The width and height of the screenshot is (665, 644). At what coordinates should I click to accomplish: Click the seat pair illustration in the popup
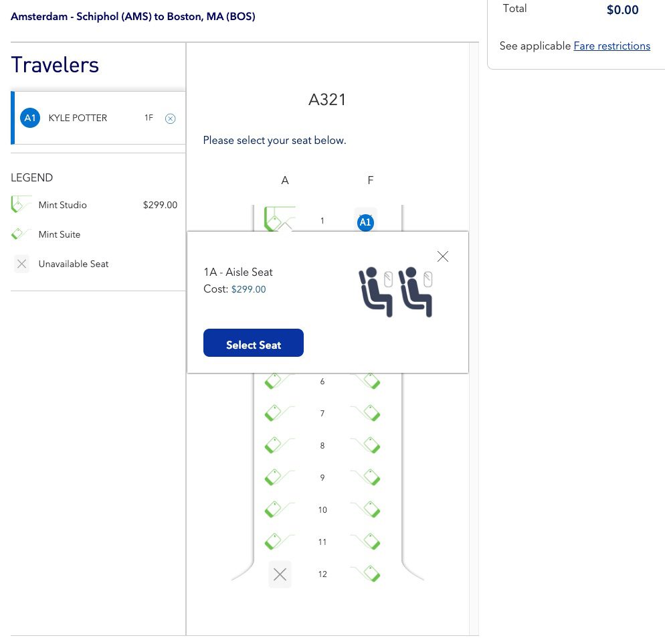pyautogui.click(x=395, y=293)
